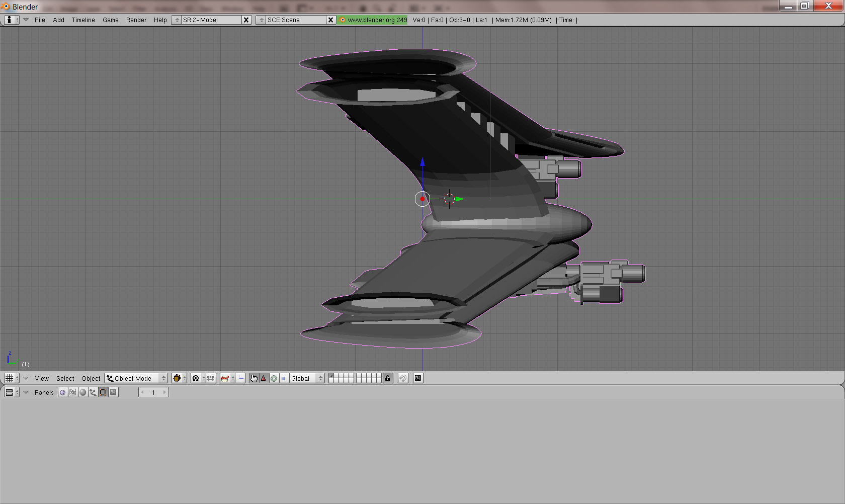Screen dimensions: 845x504
Task: Open the www.blender.org 249 link
Action: pyautogui.click(x=373, y=20)
